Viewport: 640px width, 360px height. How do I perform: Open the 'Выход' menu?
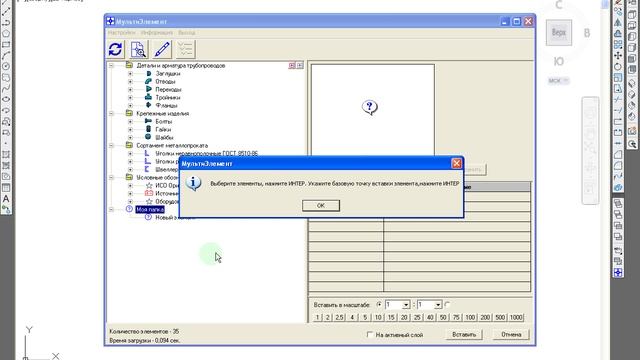tap(187, 33)
